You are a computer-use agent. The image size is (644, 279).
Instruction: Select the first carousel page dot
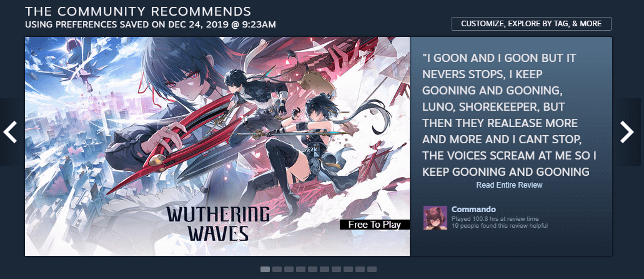[x=265, y=270]
